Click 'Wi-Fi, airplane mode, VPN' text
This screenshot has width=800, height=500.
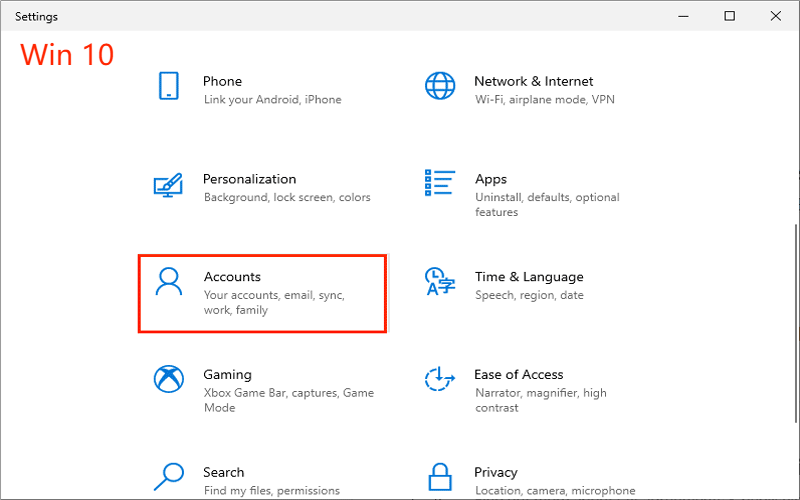tap(545, 99)
